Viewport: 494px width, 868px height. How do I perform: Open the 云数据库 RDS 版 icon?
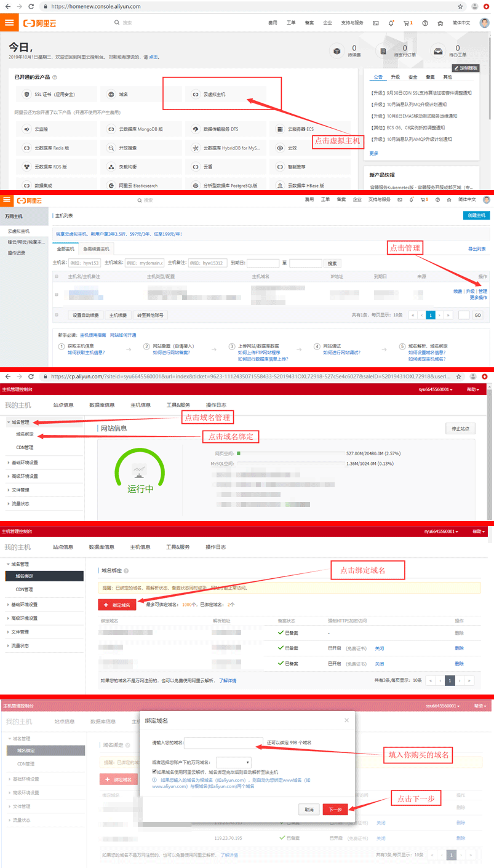[x=26, y=167]
